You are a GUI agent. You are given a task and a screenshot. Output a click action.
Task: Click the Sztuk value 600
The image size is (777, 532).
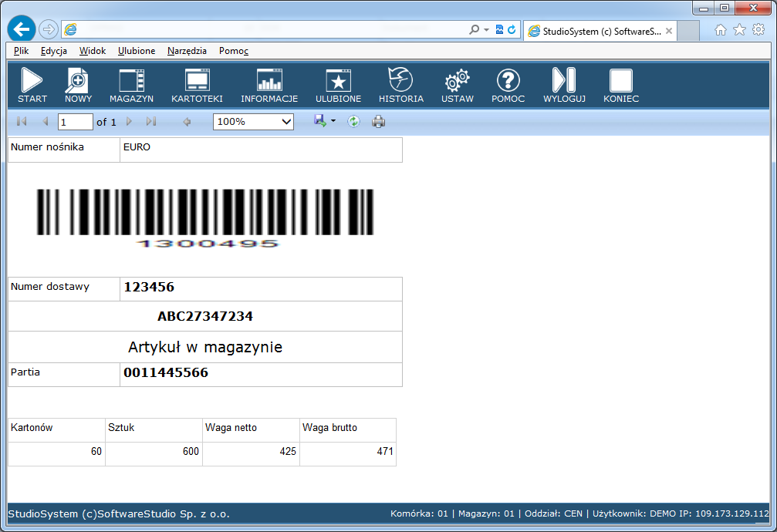(191, 451)
